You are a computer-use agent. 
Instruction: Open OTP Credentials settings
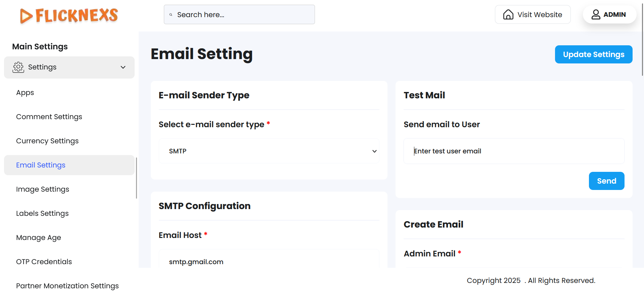click(44, 262)
